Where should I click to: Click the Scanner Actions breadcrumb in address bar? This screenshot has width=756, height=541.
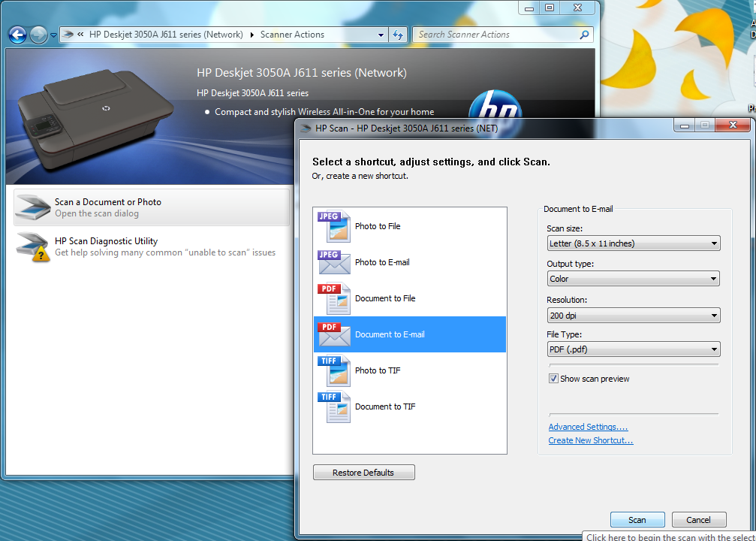(x=292, y=35)
